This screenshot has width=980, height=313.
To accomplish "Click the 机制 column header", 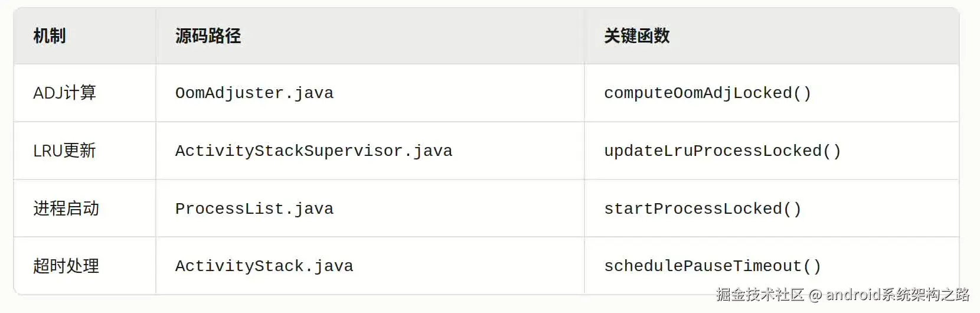I will point(50,36).
